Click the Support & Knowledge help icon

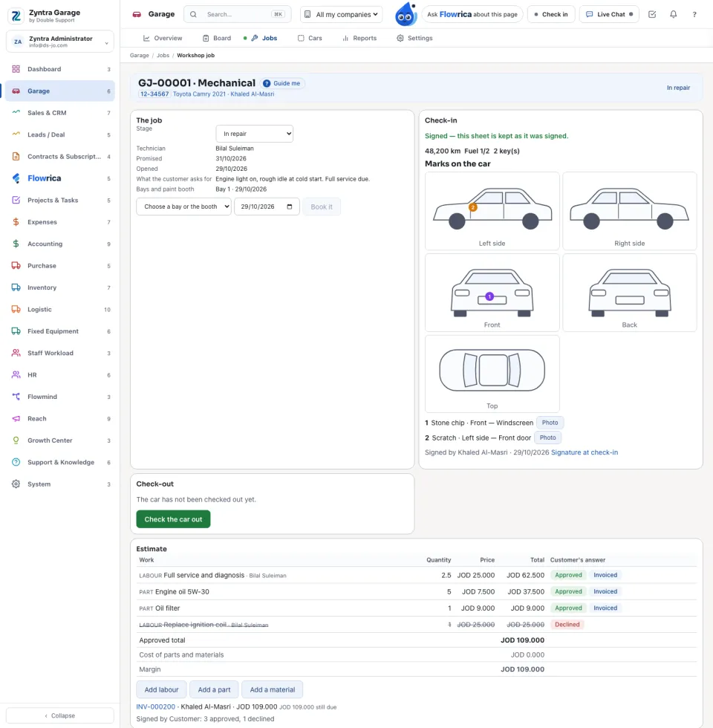tap(16, 462)
